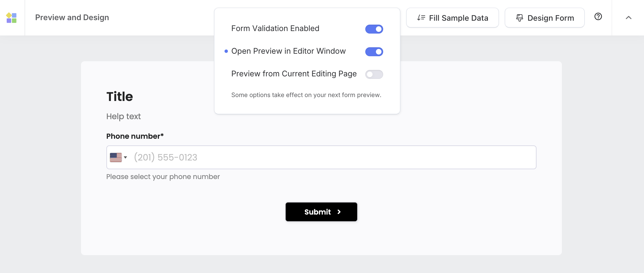Screen dimensions: 644x273
Task: Click the blue dot beside Open Preview option
Action: [226, 51]
